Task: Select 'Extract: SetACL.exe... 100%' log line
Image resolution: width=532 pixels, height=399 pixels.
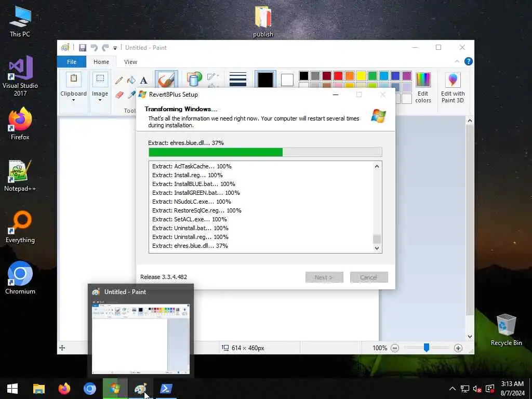Action: point(189,219)
